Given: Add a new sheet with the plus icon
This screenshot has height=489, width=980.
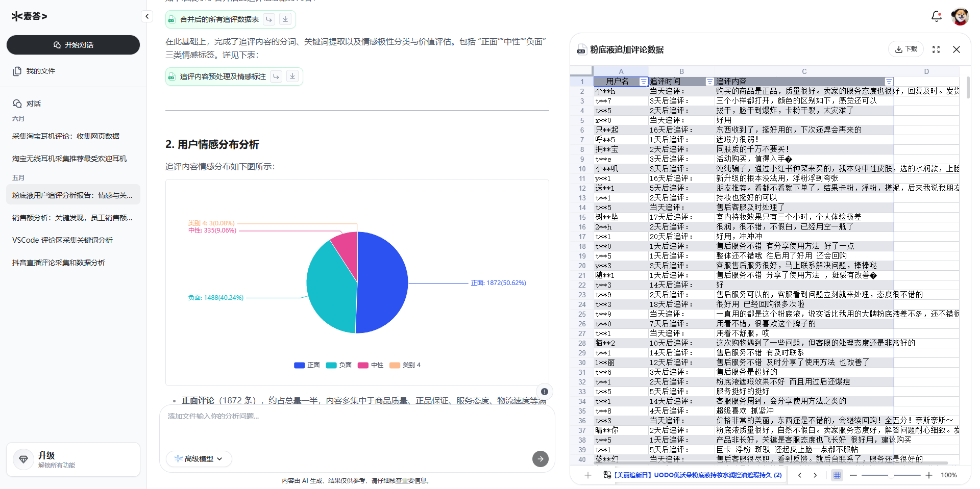Looking at the screenshot, I should coord(588,475).
